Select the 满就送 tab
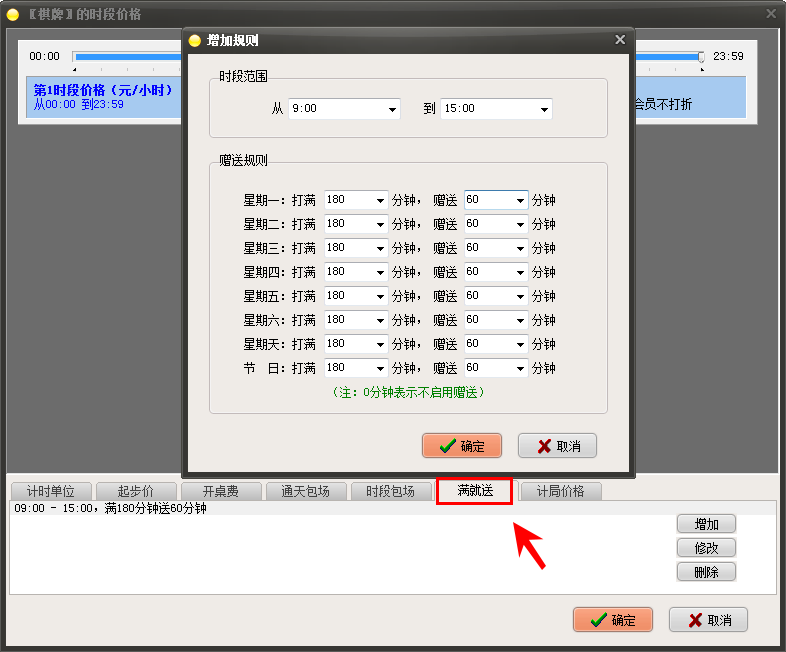 click(475, 491)
